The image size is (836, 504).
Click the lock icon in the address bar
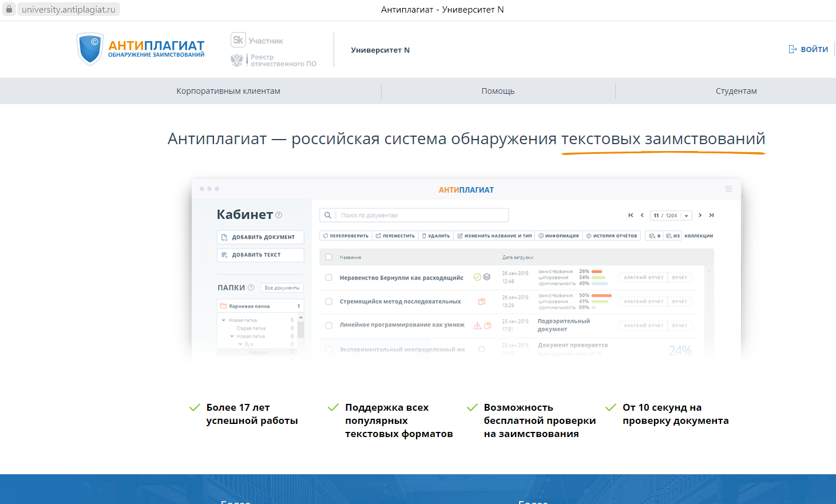9,9
